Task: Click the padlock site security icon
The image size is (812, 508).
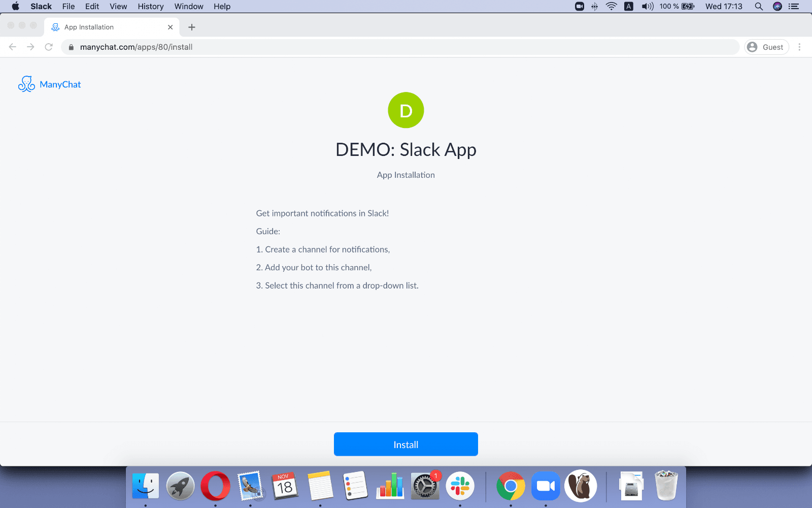Action: click(x=71, y=47)
